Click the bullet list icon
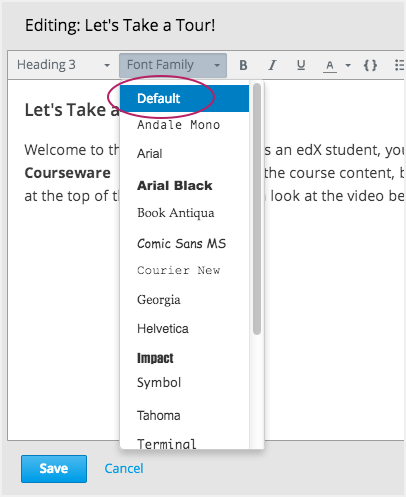The image size is (406, 497). (x=399, y=65)
